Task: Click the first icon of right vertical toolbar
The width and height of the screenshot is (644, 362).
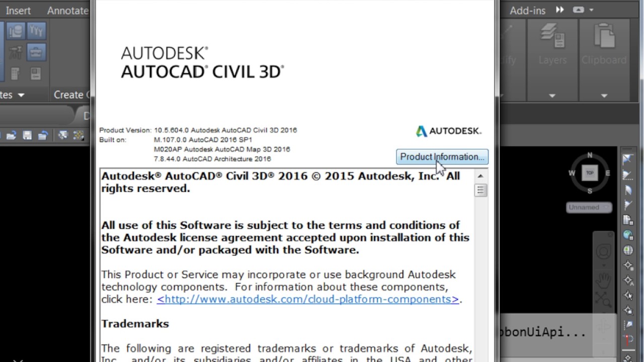Action: tap(627, 160)
